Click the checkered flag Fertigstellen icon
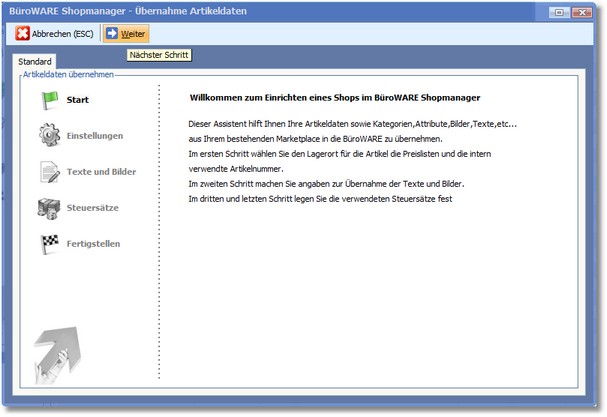This screenshot has height=417, width=607. (x=49, y=243)
